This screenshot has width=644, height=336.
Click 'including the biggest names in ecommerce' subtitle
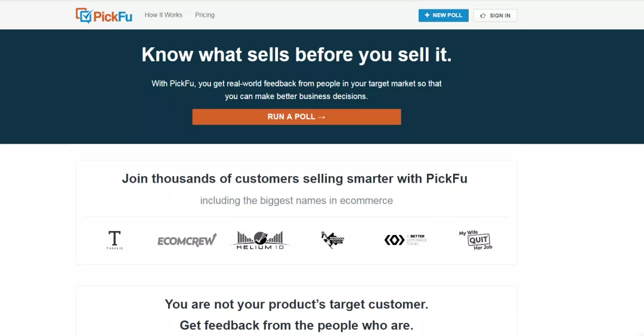(x=296, y=201)
